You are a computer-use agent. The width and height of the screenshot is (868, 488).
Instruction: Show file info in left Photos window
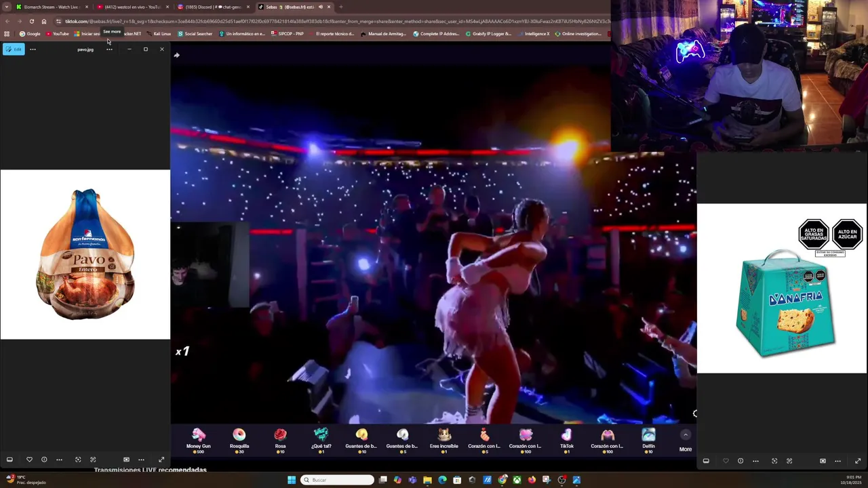(44, 460)
